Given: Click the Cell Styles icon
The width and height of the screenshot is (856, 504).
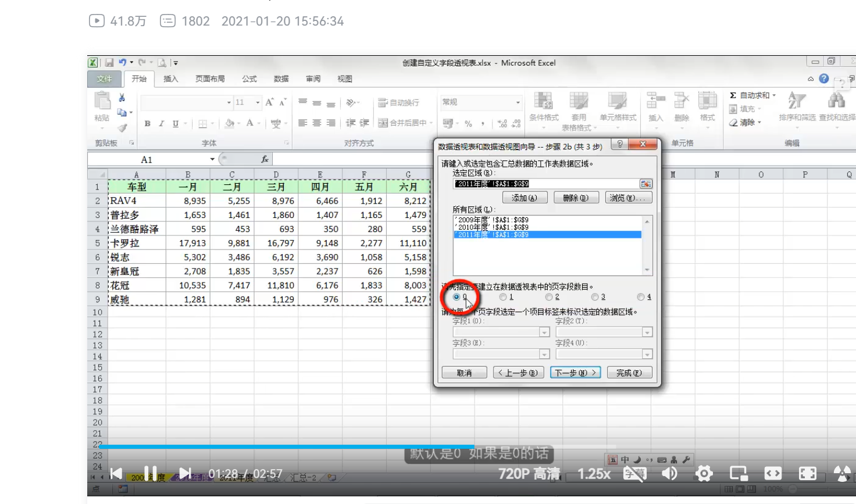Looking at the screenshot, I should pyautogui.click(x=618, y=101).
